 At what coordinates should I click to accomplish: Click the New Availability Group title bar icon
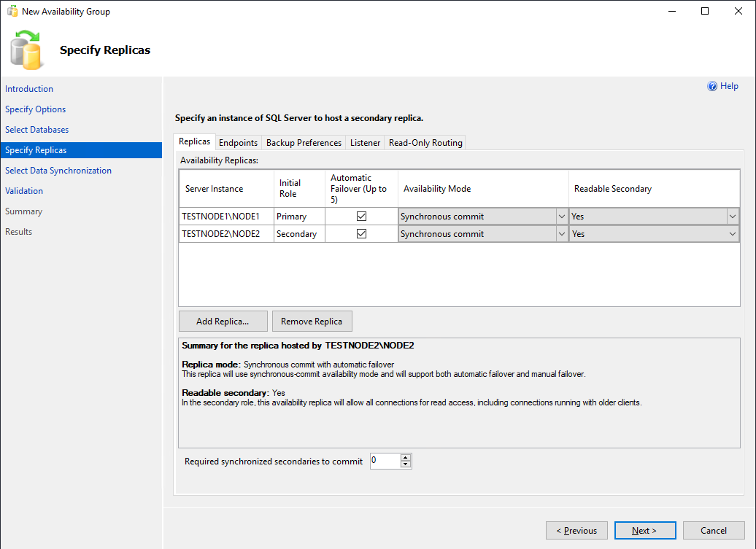12,11
